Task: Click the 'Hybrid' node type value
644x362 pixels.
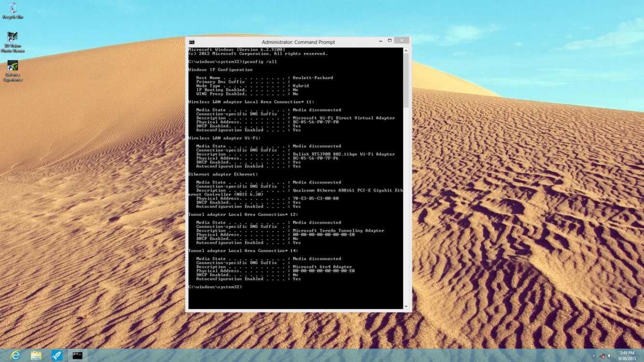Action: tap(301, 86)
